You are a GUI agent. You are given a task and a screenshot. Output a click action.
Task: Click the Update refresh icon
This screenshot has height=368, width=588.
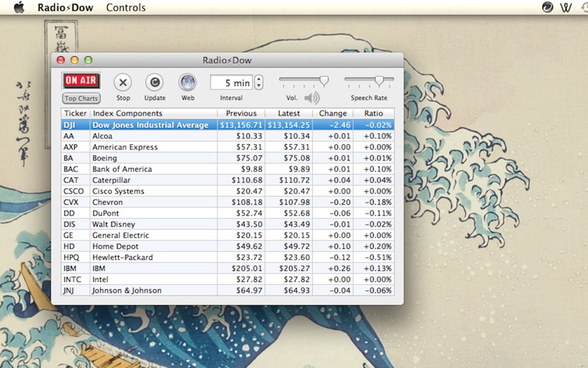pos(154,82)
